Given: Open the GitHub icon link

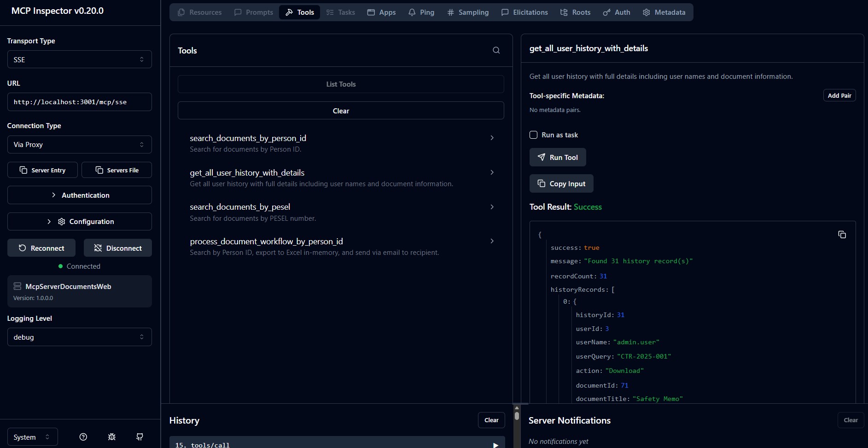Looking at the screenshot, I should click(x=140, y=437).
